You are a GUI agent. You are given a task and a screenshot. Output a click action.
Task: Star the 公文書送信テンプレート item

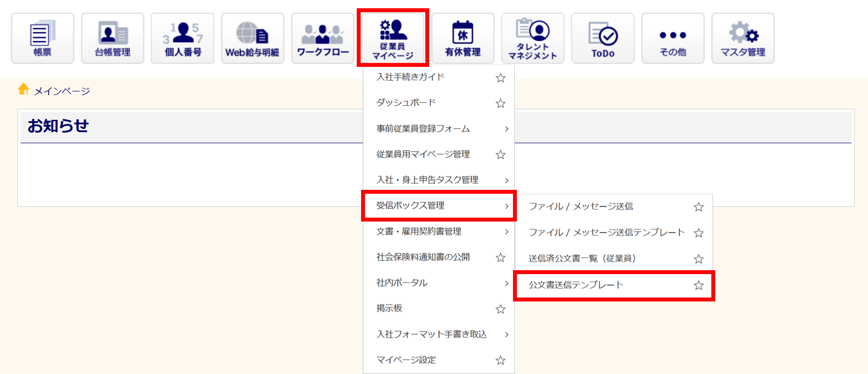coord(698,285)
